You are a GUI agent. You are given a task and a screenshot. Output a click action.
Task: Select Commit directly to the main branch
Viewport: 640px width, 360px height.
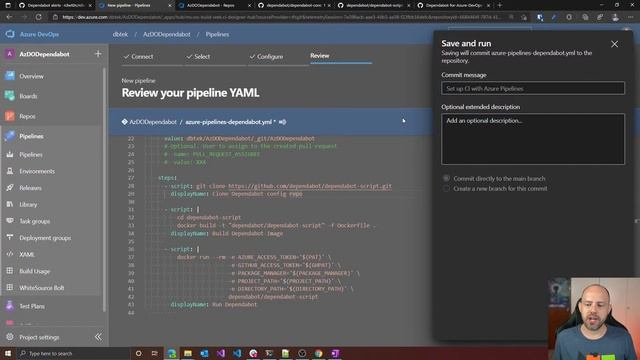pos(446,178)
